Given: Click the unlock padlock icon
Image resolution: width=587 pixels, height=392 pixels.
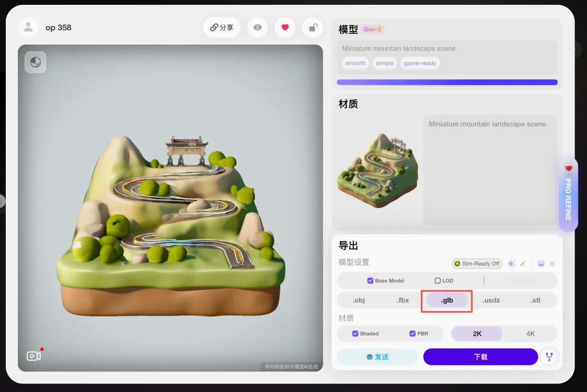Looking at the screenshot, I should point(313,28).
